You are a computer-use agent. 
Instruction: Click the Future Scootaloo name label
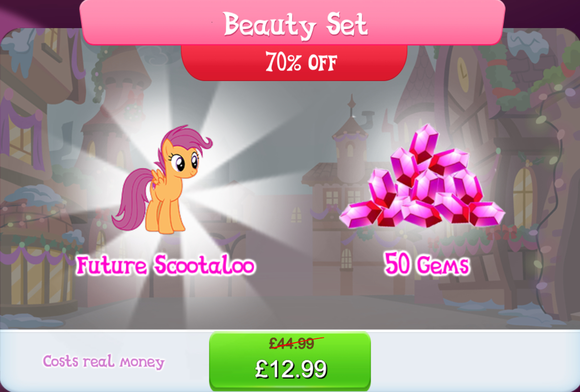(x=165, y=265)
